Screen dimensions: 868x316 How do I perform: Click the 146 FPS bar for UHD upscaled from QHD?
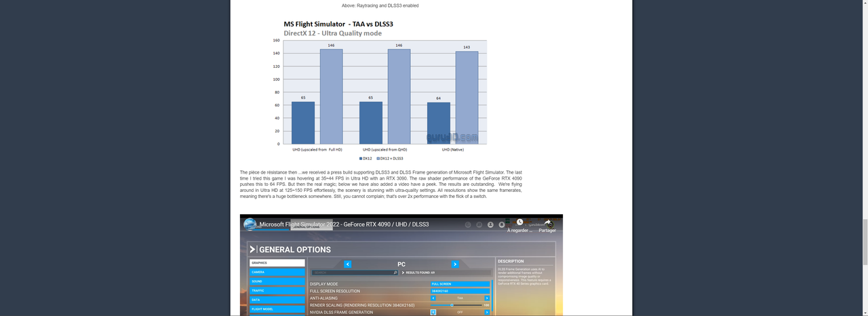pos(399,96)
